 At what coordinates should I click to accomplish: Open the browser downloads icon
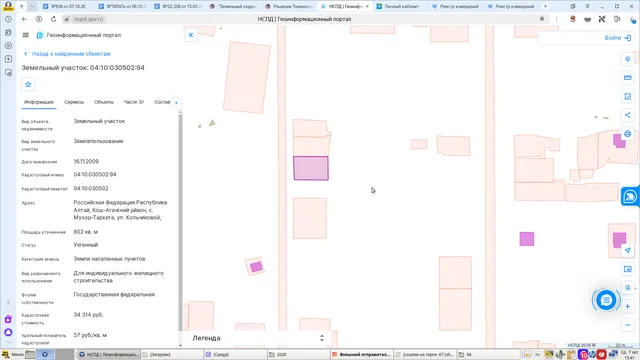[632, 19]
